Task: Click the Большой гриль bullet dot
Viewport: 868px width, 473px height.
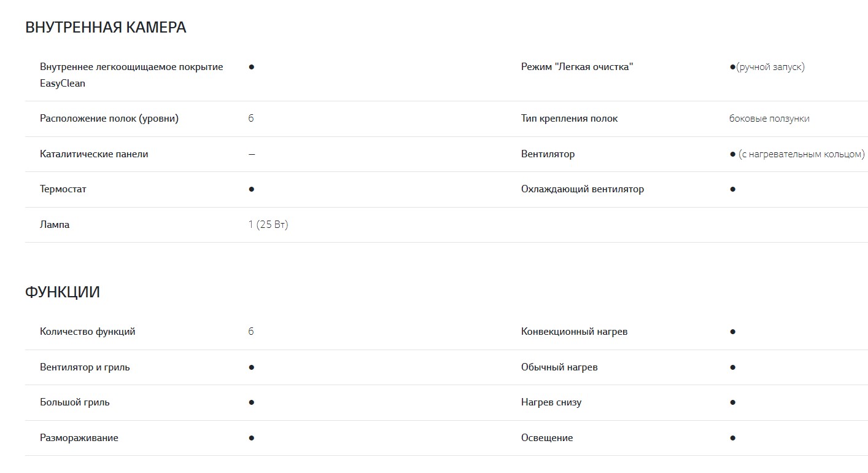Action: tap(252, 402)
